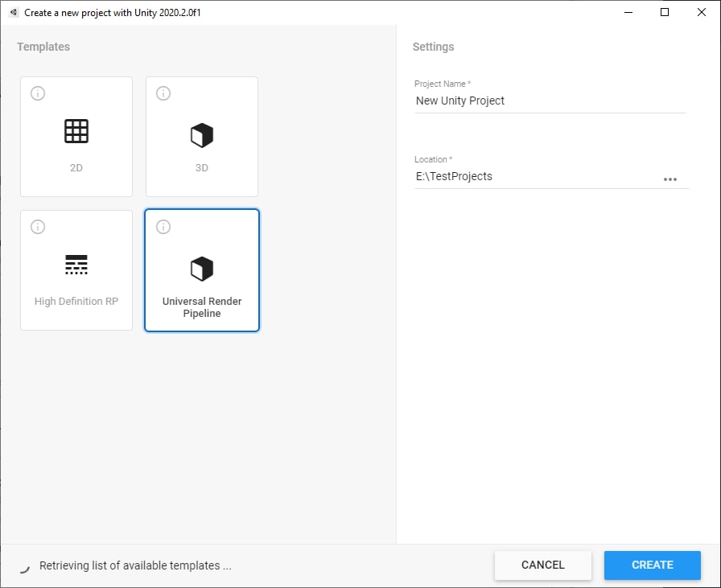The image size is (721, 588).
Task: Close the Create project window
Action: coord(701,12)
